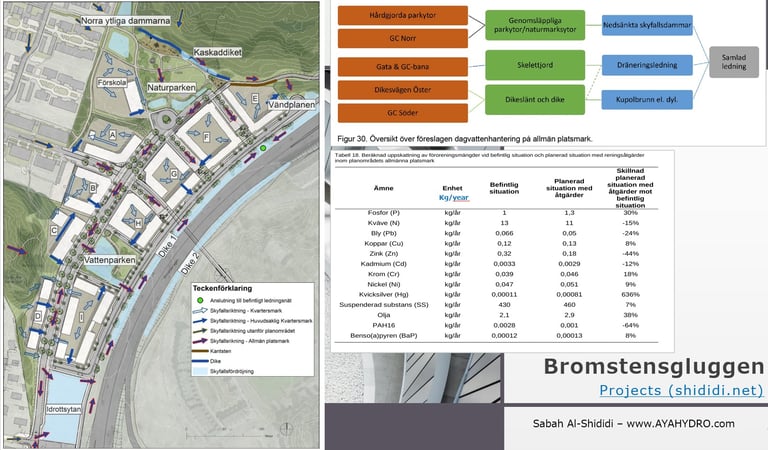768x450 pixels.
Task: Click the Dike 2 map label
Action: (x=191, y=263)
